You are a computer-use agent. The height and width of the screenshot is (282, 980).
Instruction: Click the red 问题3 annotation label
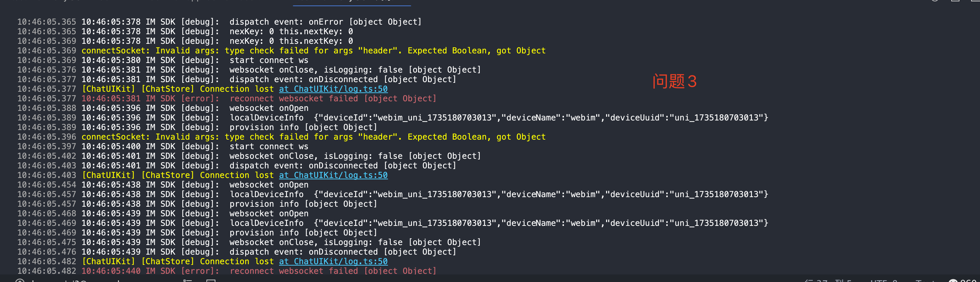point(674,81)
